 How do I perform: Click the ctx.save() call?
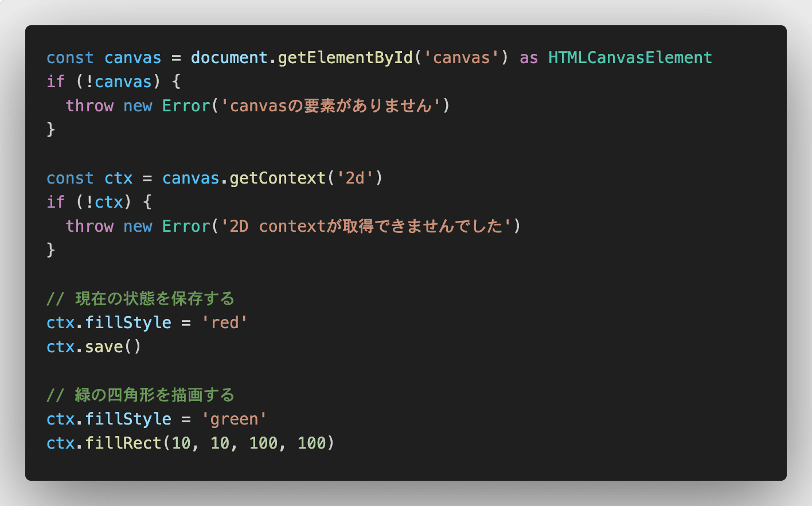pos(94,347)
